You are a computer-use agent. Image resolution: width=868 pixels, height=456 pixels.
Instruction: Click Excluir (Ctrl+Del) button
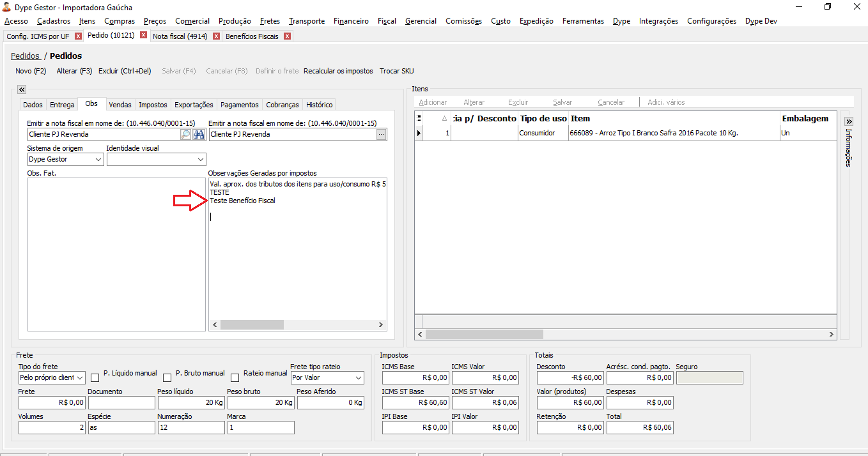tap(125, 71)
